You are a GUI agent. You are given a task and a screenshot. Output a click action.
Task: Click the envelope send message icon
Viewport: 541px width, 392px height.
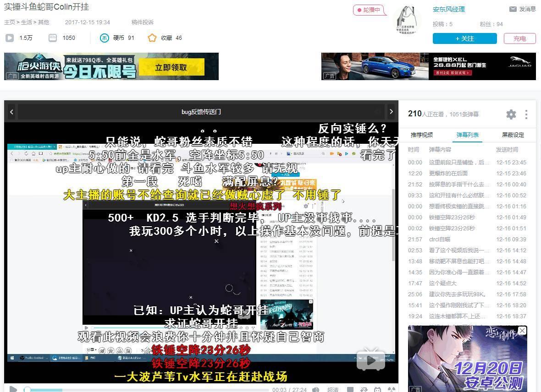[x=513, y=9]
